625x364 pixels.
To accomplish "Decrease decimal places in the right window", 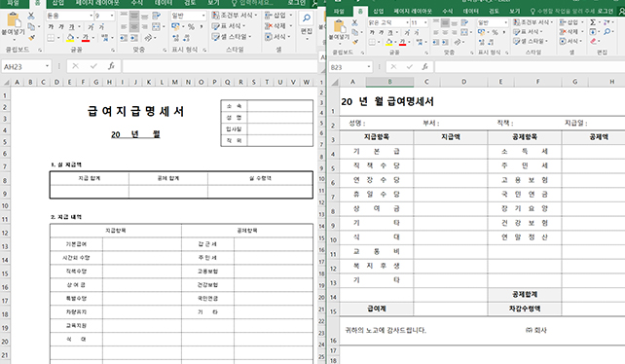I will coord(491,42).
